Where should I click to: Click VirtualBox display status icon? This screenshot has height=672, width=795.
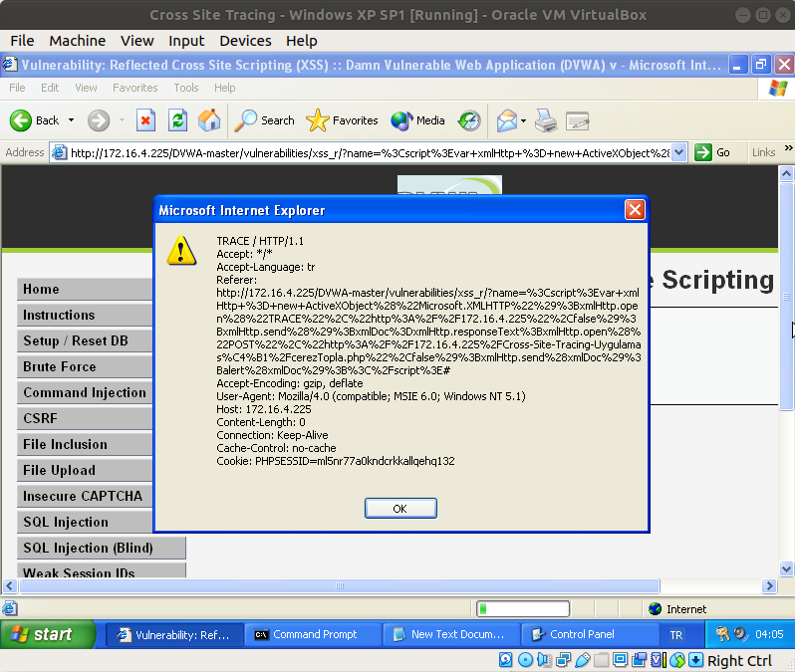[x=620, y=660]
